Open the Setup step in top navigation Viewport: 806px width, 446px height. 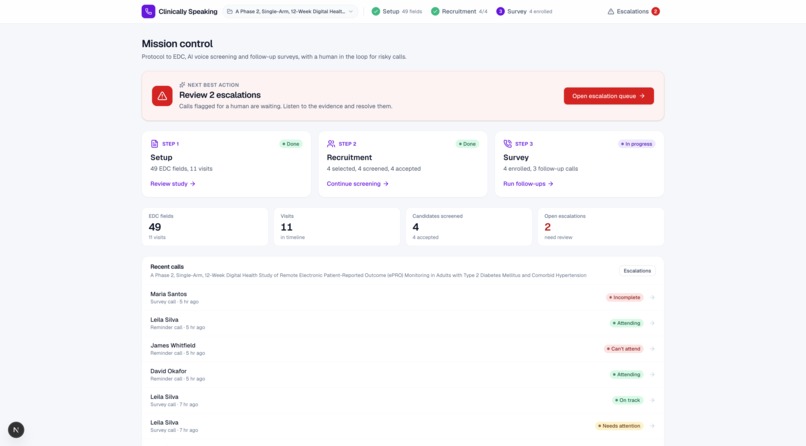click(396, 11)
